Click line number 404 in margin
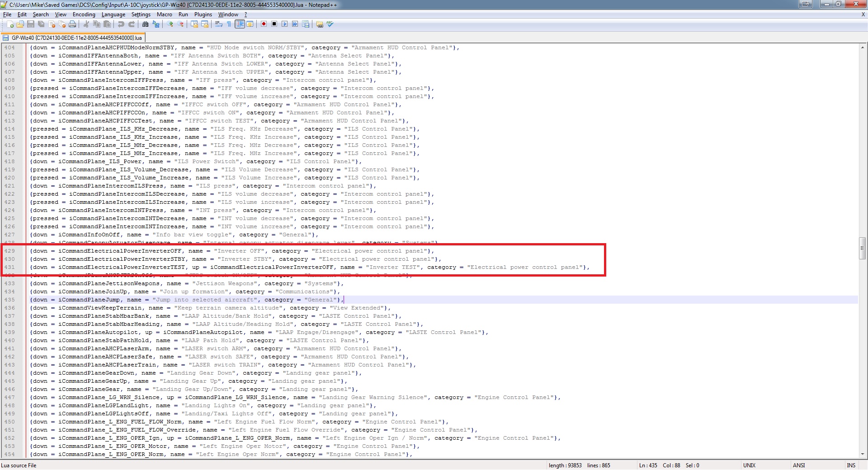This screenshot has height=470, width=868. 9,47
